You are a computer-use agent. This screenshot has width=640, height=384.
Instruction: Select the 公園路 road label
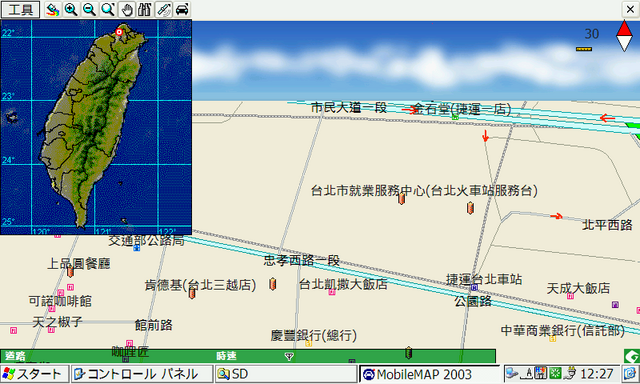[x=473, y=301]
